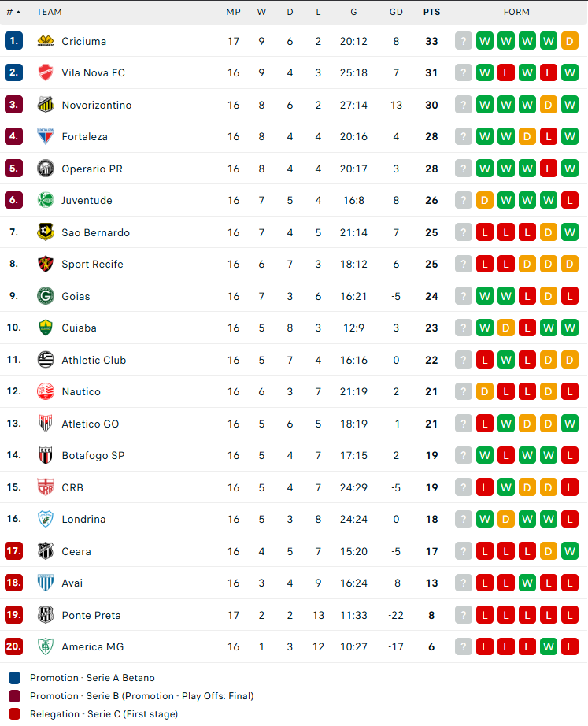Select the Novorizontino striped crest
This screenshot has width=588, height=726.
coord(46,105)
